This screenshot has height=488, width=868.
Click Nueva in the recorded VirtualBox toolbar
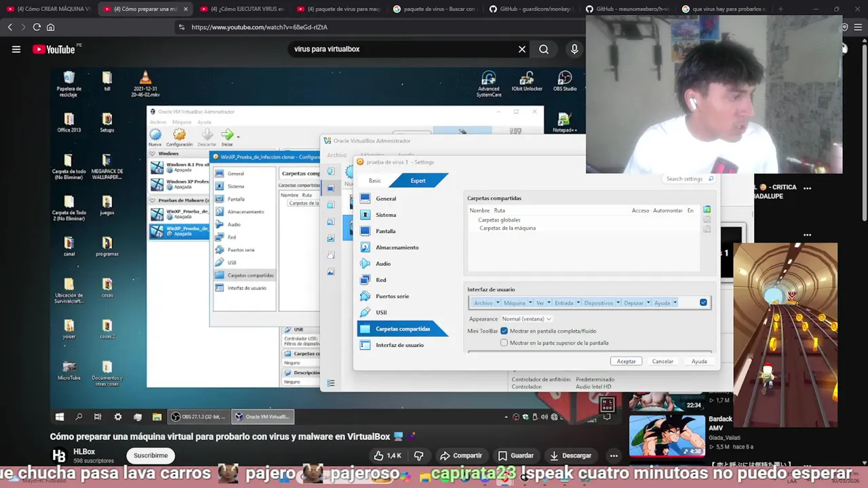[x=155, y=138]
